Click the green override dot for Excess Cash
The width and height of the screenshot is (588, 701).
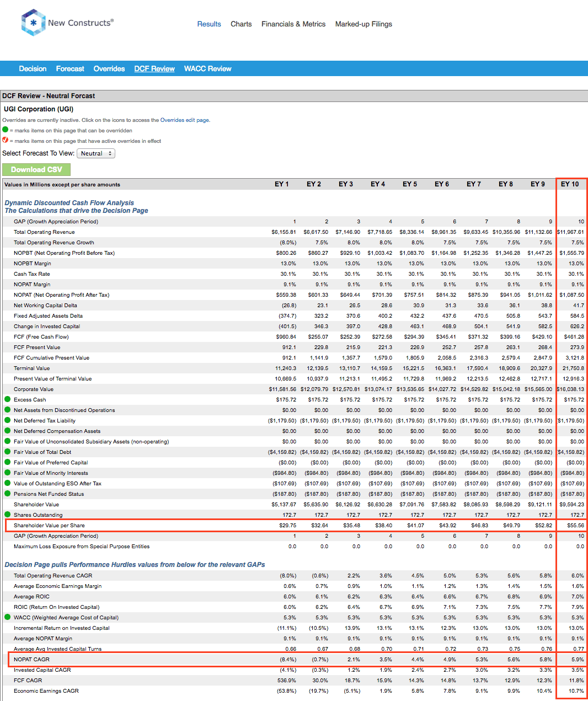coord(8,399)
